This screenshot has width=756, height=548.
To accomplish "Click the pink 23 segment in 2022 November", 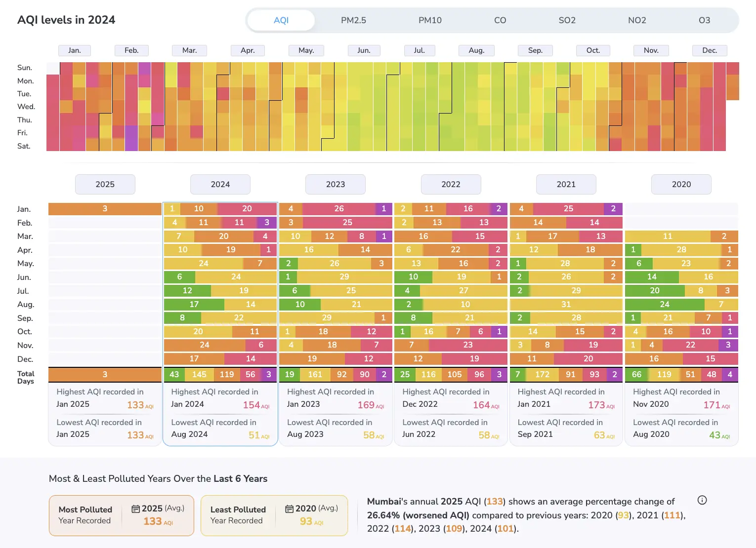I will tap(468, 345).
